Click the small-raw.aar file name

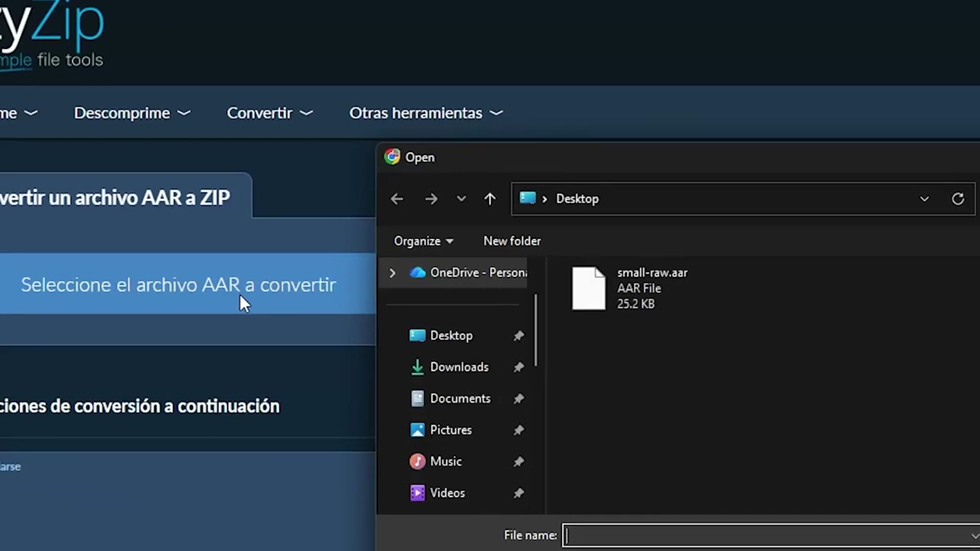[652, 273]
